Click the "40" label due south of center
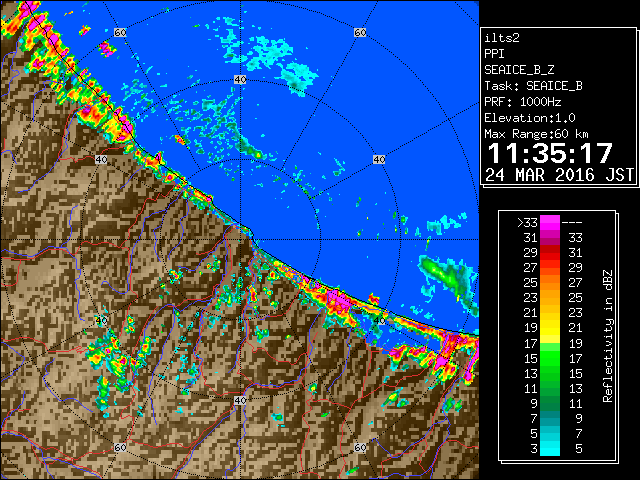Image resolution: width=640 pixels, height=480 pixels. click(x=240, y=400)
